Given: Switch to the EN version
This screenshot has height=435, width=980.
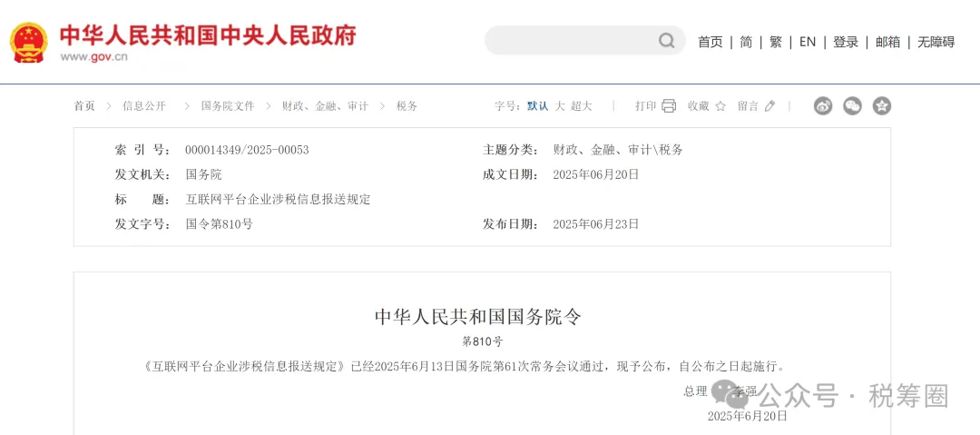Looking at the screenshot, I should pyautogui.click(x=808, y=42).
